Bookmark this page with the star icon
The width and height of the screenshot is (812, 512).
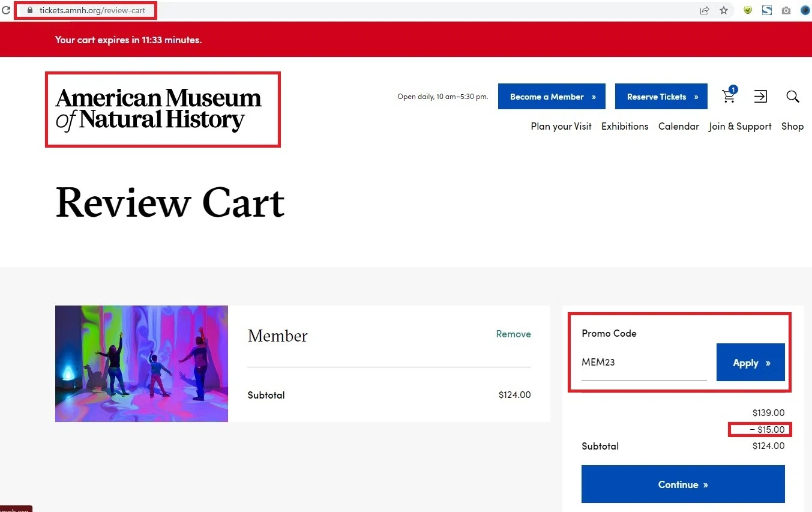pyautogui.click(x=724, y=10)
